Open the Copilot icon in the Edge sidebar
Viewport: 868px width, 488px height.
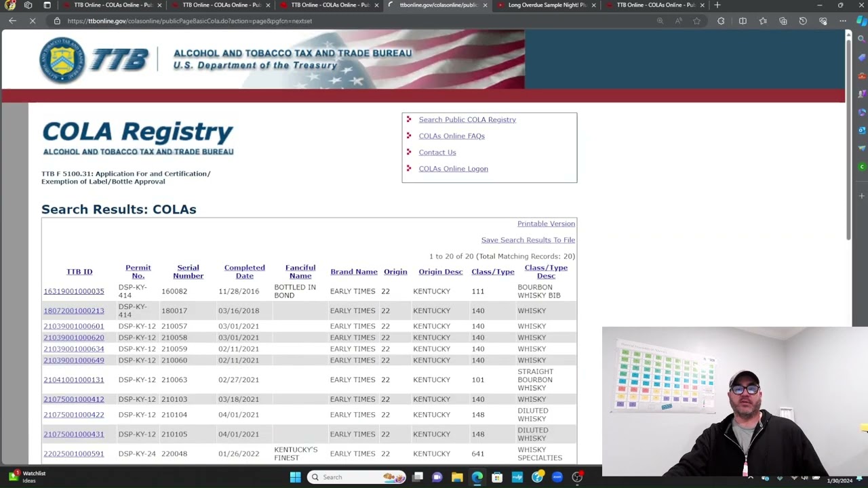[x=862, y=21]
